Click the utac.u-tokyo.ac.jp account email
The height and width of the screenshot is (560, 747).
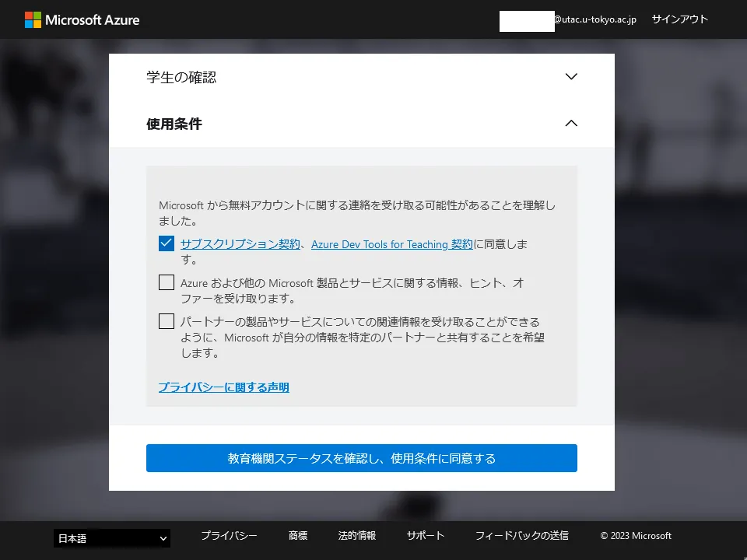[x=594, y=19]
